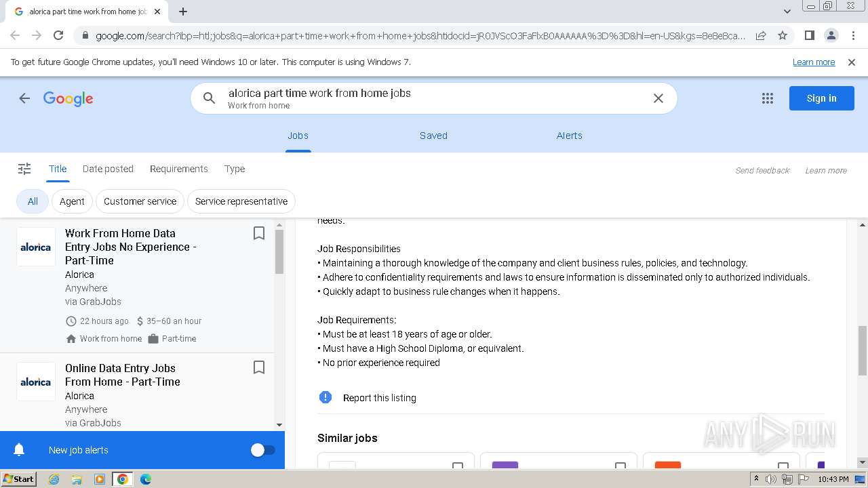Viewport: 868px width, 488px height.
Task: Click the 35–60 an hour salary text
Action: point(174,321)
